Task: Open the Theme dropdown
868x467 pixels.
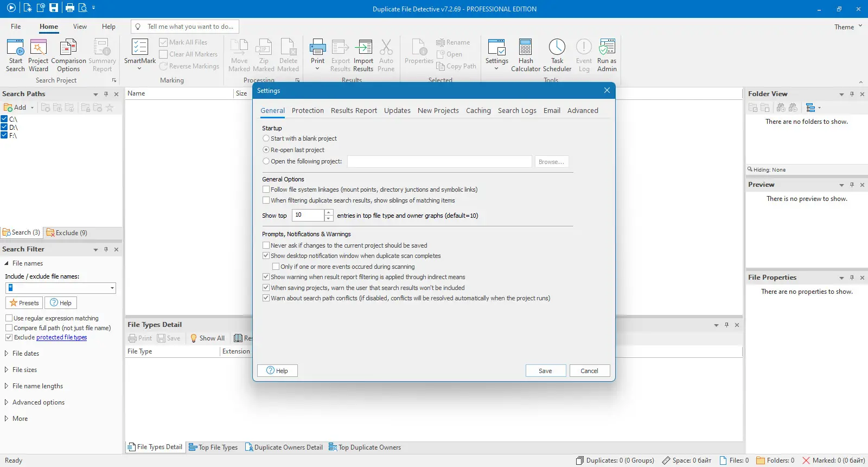Action: [x=848, y=27]
